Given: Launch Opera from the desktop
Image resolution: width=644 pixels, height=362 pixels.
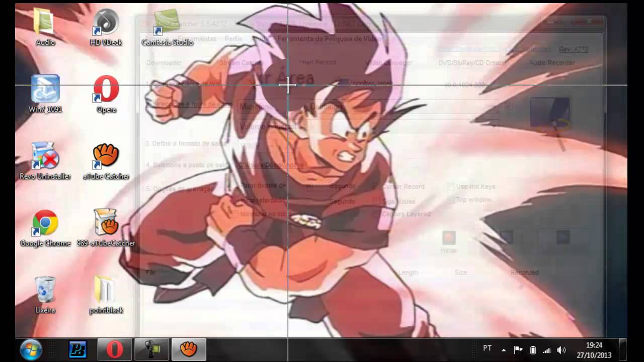Looking at the screenshot, I should click(x=106, y=95).
